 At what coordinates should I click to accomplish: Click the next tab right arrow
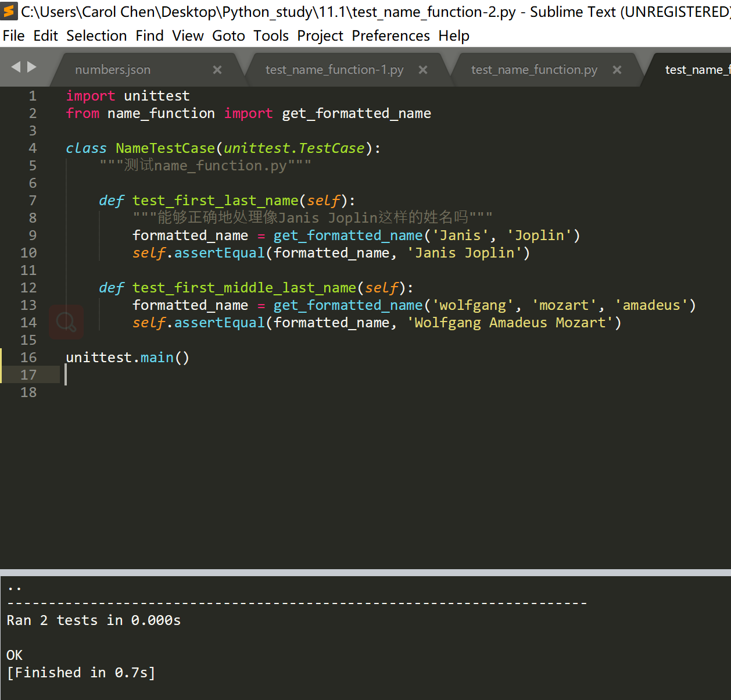32,67
